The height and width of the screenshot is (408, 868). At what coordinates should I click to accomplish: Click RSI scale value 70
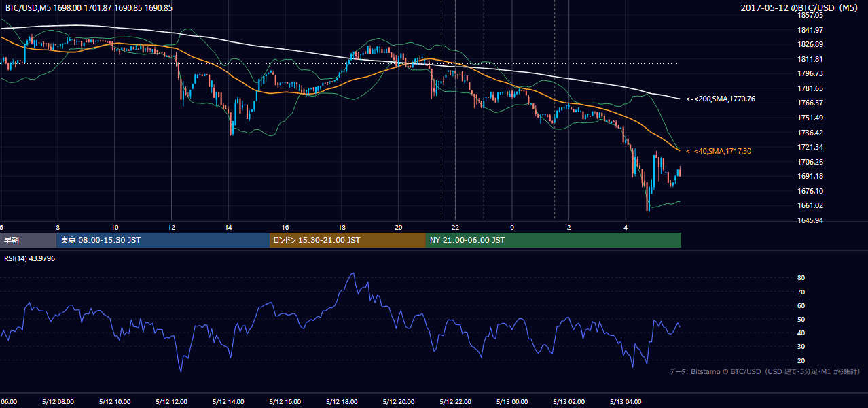pos(801,292)
